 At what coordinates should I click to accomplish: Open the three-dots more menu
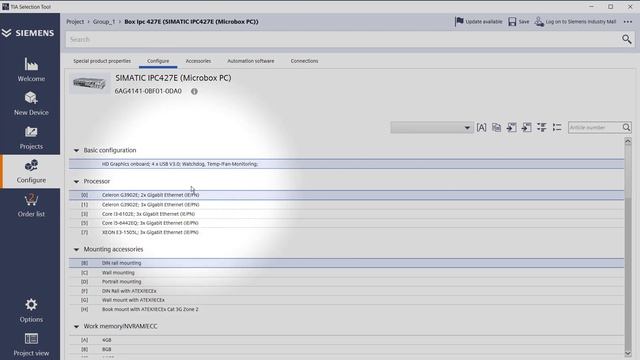[x=628, y=22]
